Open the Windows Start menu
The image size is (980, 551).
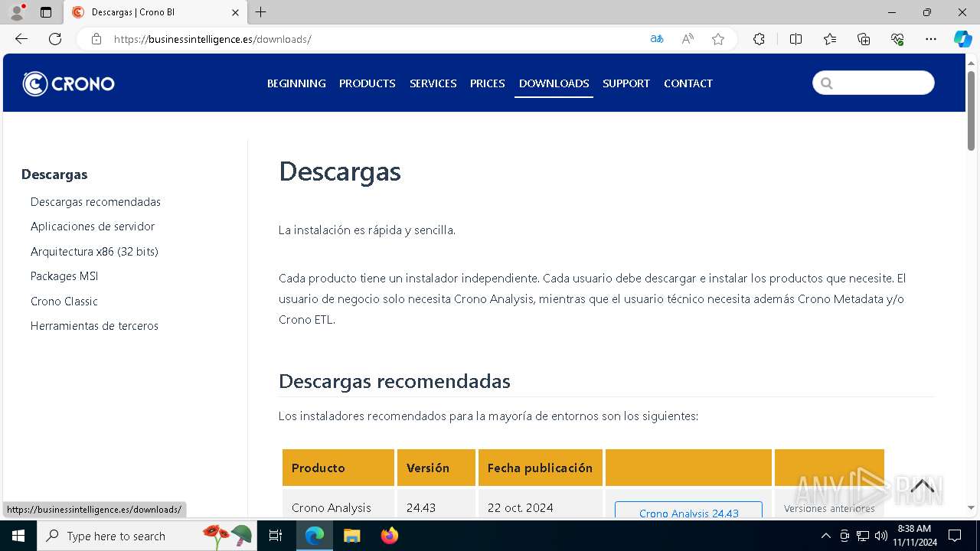[x=18, y=536]
